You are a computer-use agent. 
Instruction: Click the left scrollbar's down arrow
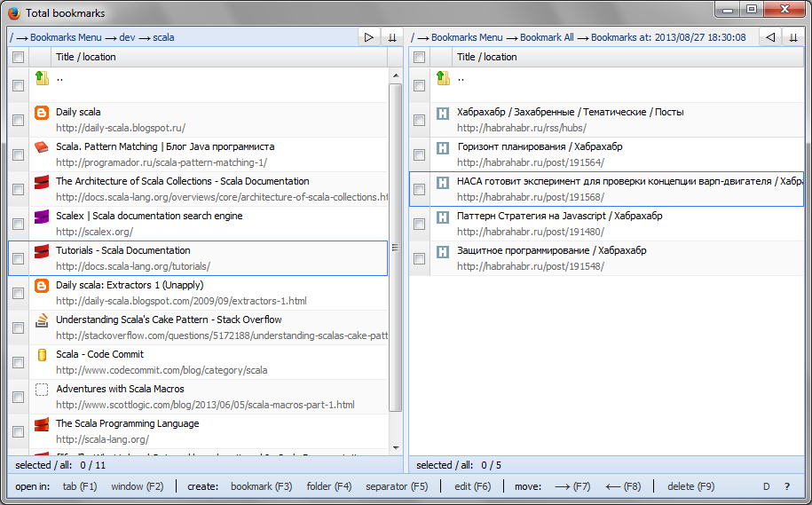pyautogui.click(x=396, y=448)
